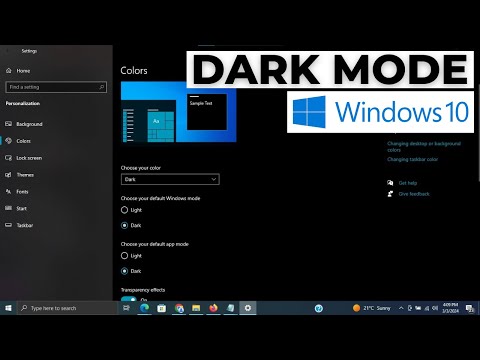Screen dimensions: 480x360
Task: Click the 'Type here to search' taskbar box
Action: (x=67, y=308)
